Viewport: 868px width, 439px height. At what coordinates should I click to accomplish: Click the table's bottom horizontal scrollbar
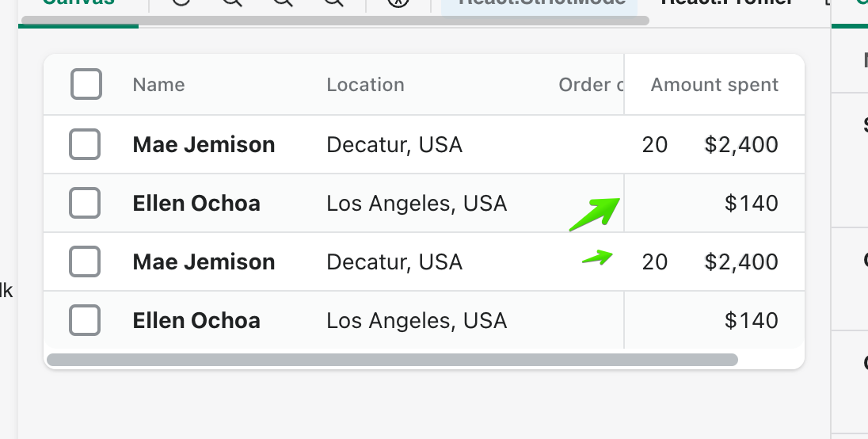tap(392, 360)
